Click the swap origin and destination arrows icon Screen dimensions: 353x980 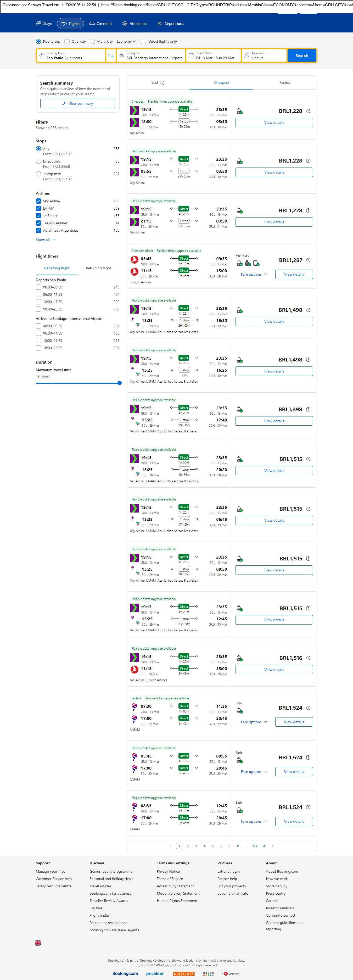(x=111, y=55)
